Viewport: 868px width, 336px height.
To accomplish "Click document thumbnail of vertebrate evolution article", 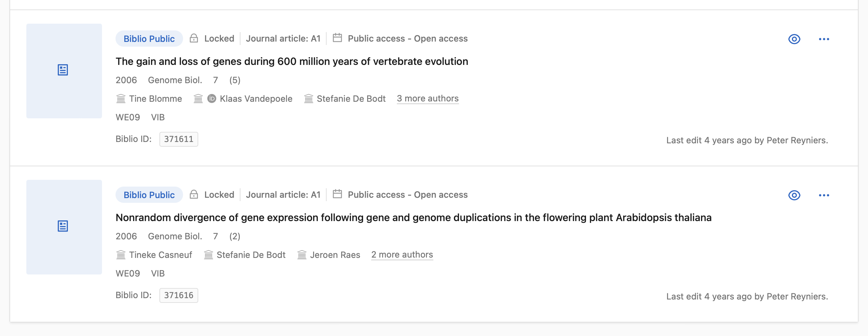I will 64,71.
